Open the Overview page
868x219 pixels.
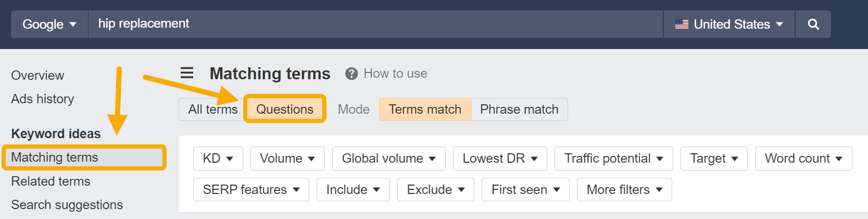[37, 76]
